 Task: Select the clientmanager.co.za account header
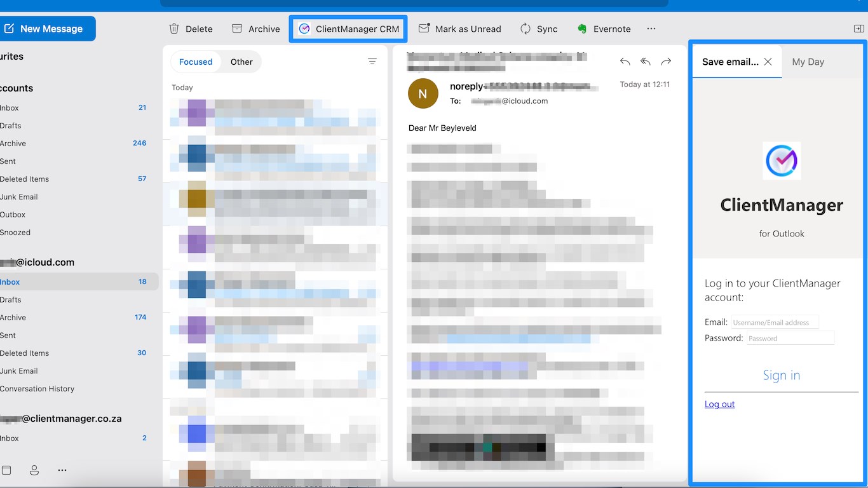(60, 419)
